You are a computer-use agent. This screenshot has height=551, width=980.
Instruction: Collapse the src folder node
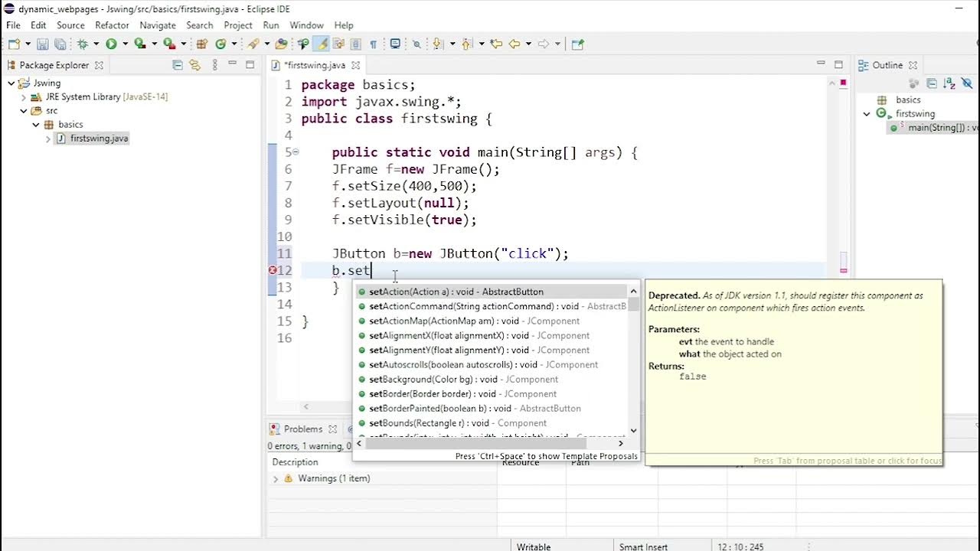(x=24, y=111)
